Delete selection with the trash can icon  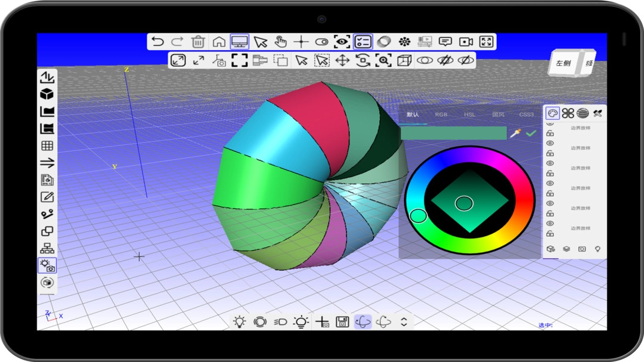tap(198, 42)
